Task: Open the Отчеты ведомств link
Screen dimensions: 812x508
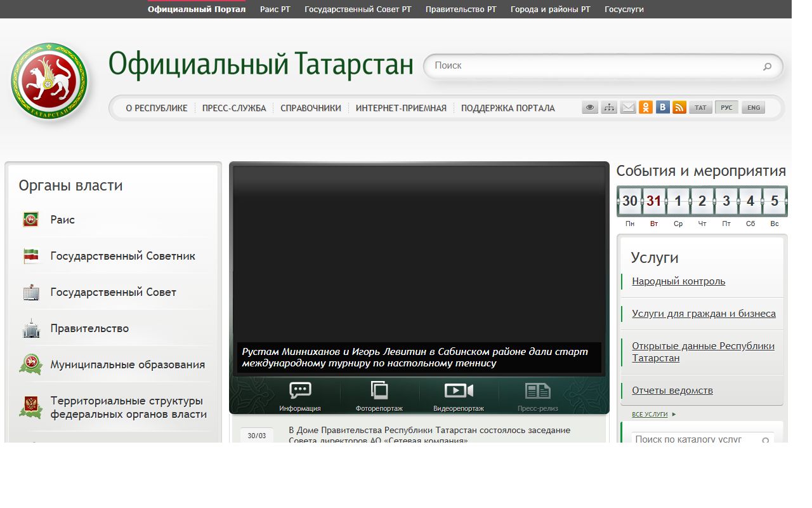Action: point(672,391)
